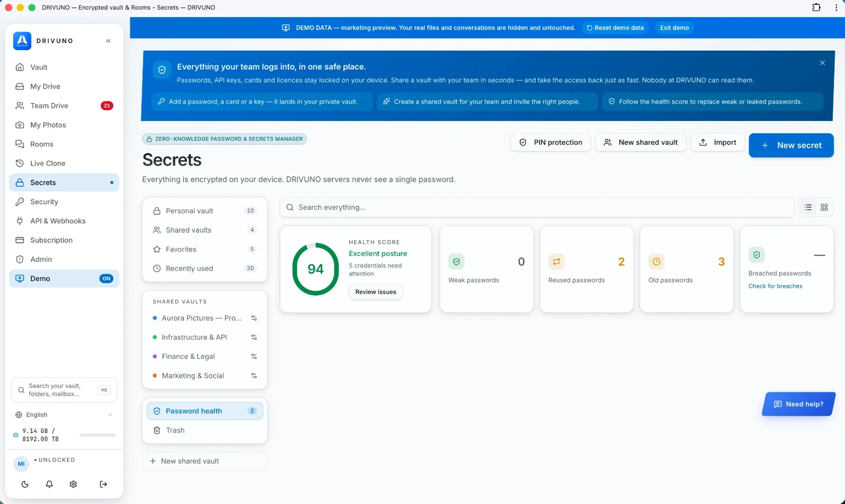Navigate to Rooms
This screenshot has width=845, height=504.
[64, 144]
